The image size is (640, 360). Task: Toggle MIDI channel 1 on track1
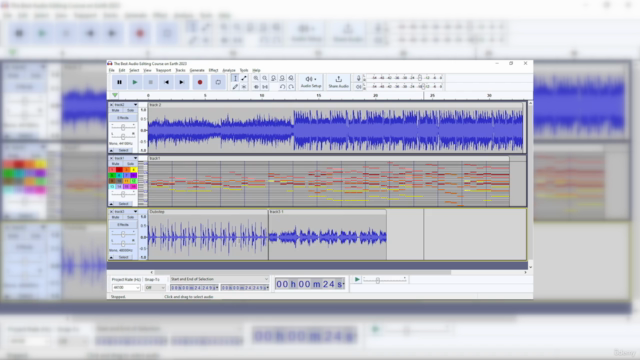112,169
